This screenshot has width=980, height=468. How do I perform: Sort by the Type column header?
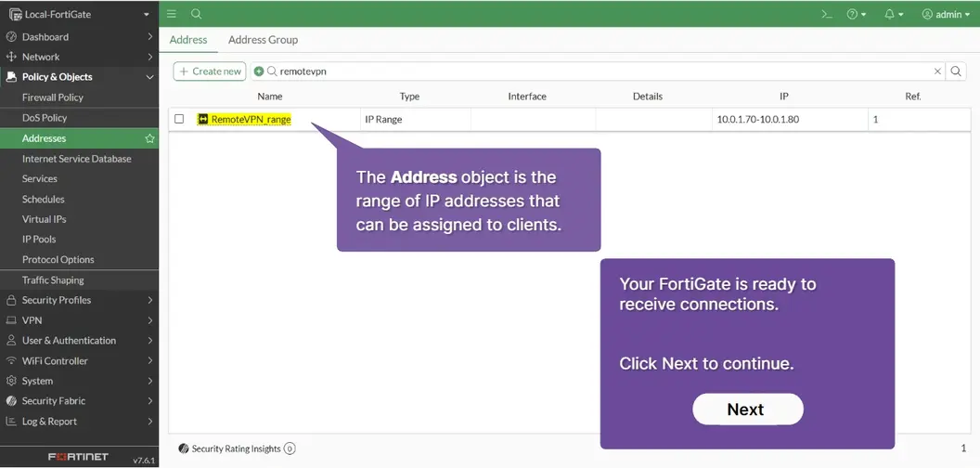(409, 97)
